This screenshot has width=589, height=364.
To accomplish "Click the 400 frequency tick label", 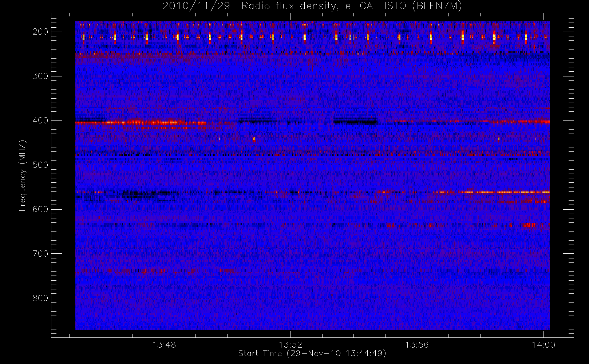I will pyautogui.click(x=40, y=120).
